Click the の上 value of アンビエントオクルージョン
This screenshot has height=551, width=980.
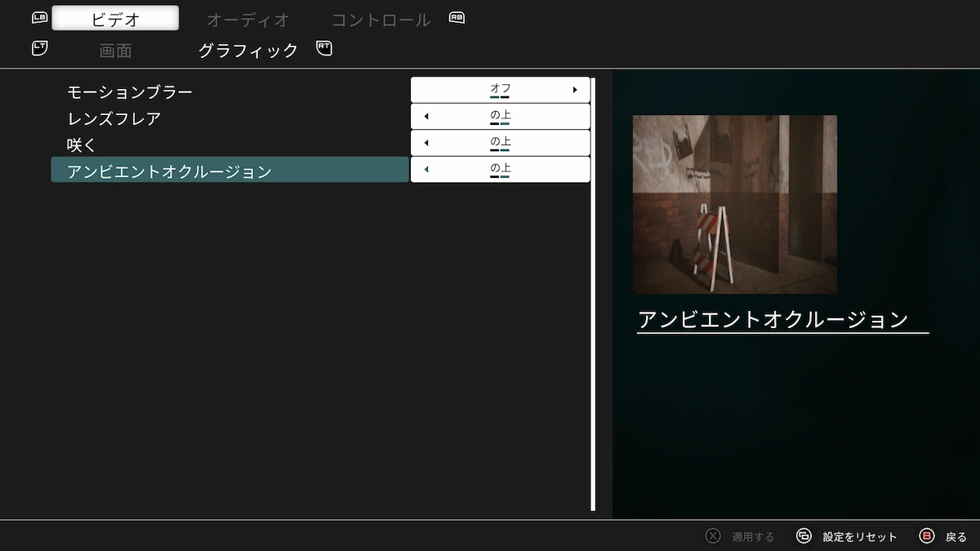(500, 169)
